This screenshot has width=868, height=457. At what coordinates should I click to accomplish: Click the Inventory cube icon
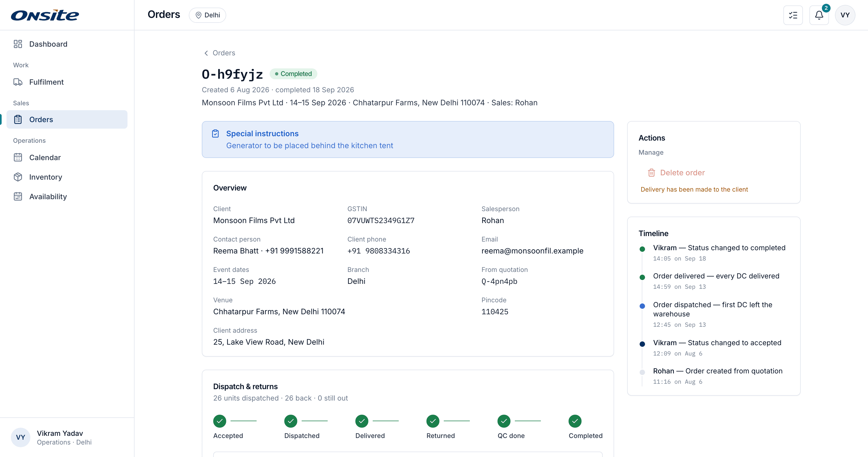click(x=18, y=177)
